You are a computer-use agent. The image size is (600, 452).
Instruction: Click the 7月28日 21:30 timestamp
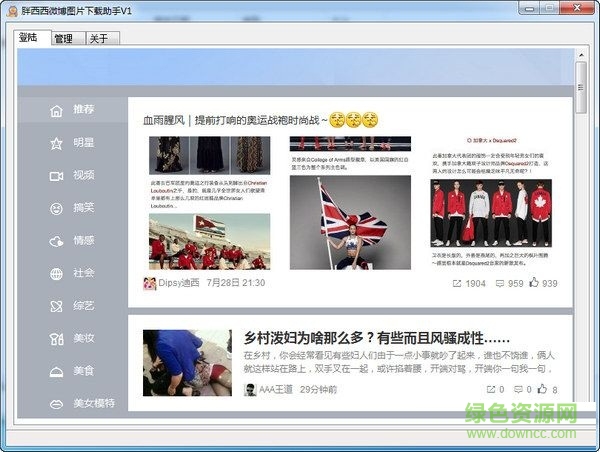(236, 283)
